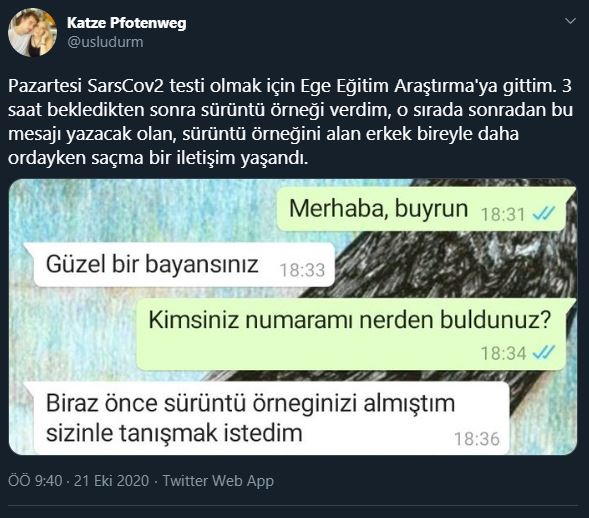The width and height of the screenshot is (589, 518).
Task: Click the 18:34 message timestamp
Action: (x=503, y=353)
